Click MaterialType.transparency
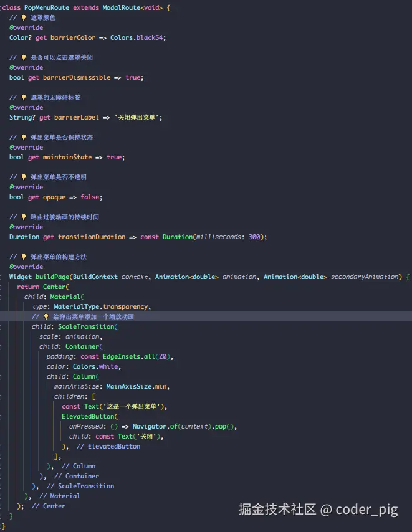Screen dimensions: 412x532 click(x=101, y=307)
